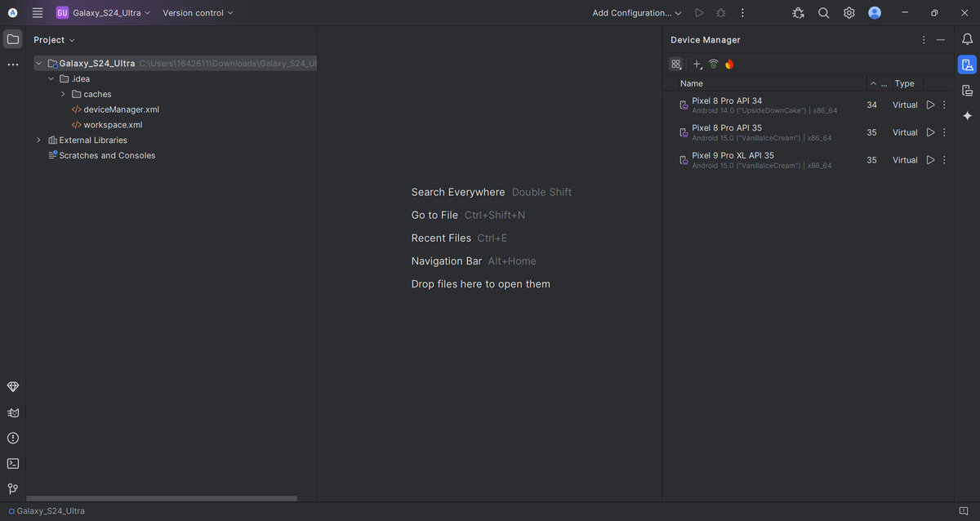The height and width of the screenshot is (521, 980).
Task: Open the Gemini AI sparkle icon
Action: (967, 116)
